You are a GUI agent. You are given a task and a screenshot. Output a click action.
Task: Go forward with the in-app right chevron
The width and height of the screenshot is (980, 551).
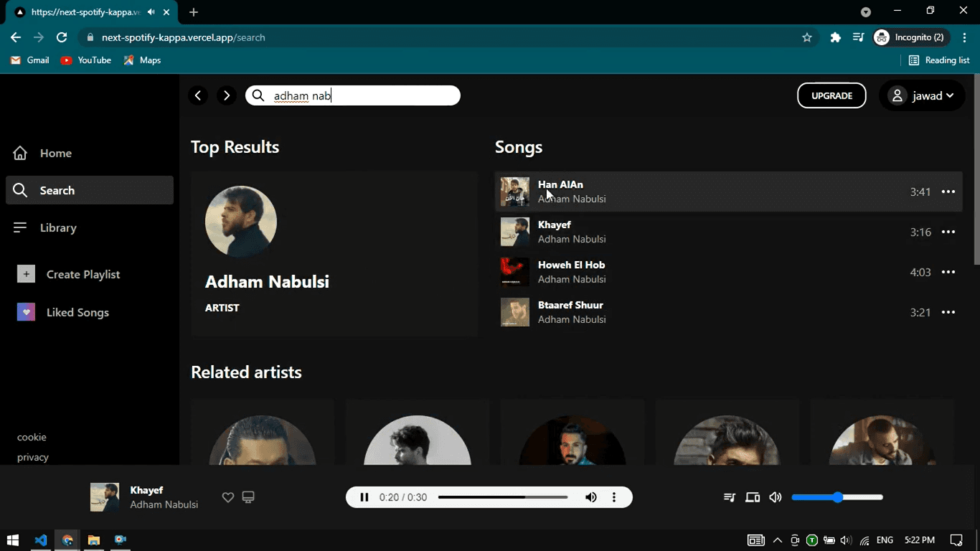(x=227, y=95)
